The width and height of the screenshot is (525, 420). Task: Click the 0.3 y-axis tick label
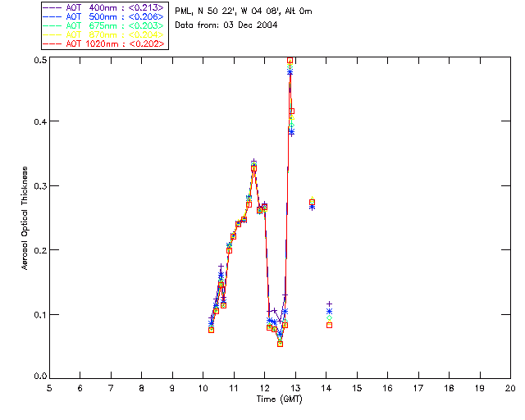tap(40, 186)
